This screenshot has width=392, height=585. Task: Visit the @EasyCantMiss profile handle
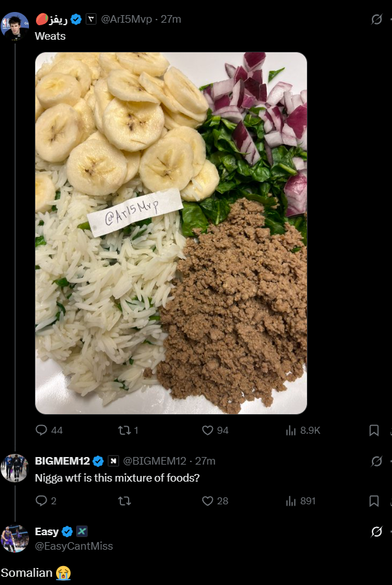[x=74, y=546]
